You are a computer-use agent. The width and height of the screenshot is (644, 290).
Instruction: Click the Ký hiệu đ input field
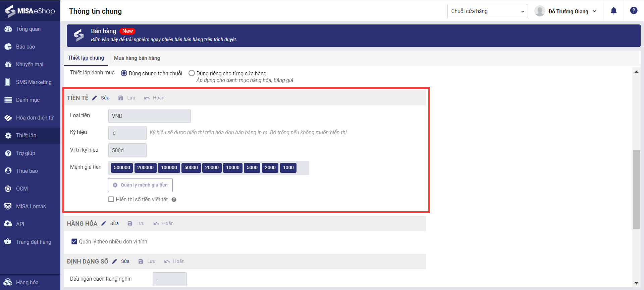(x=127, y=133)
